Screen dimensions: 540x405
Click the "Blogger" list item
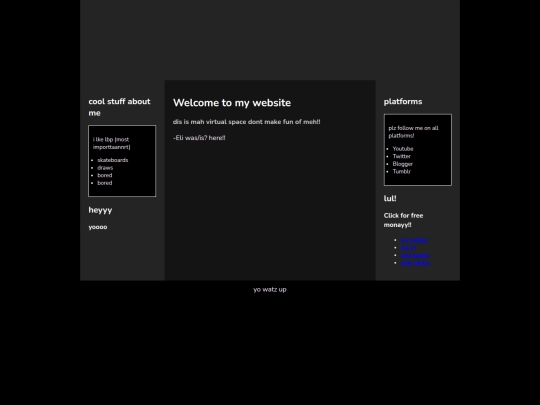[x=403, y=164]
